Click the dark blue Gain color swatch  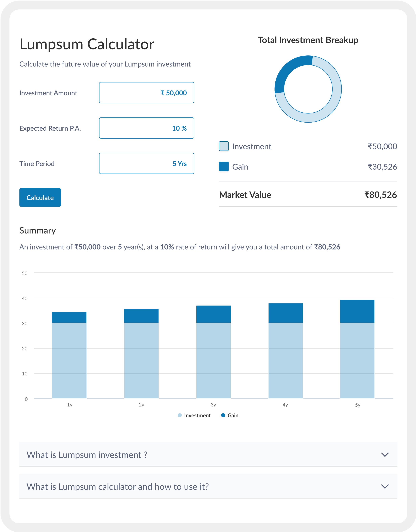tap(223, 167)
